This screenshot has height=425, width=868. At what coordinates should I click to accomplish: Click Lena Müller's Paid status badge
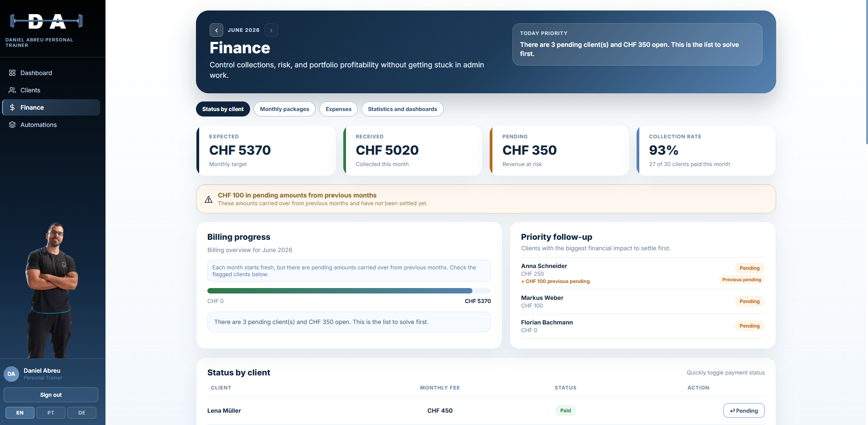click(566, 410)
